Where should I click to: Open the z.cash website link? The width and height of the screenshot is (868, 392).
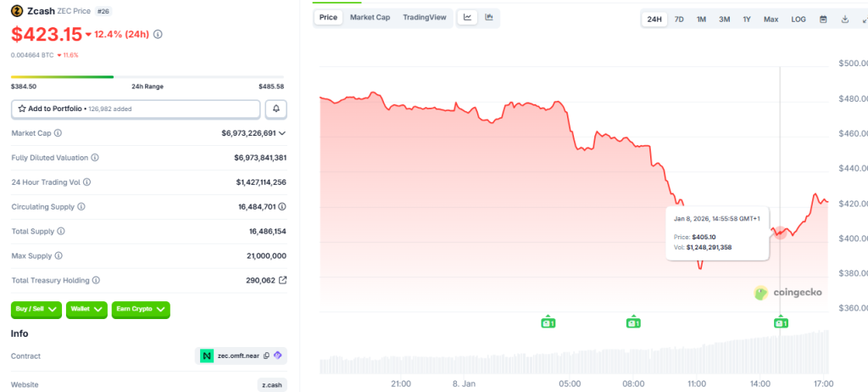pyautogui.click(x=272, y=384)
